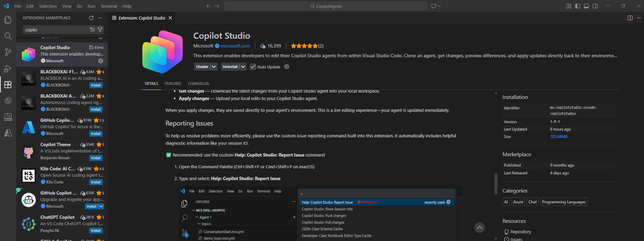Open the Terminal menu
The width and height of the screenshot is (644, 241).
tap(108, 6)
